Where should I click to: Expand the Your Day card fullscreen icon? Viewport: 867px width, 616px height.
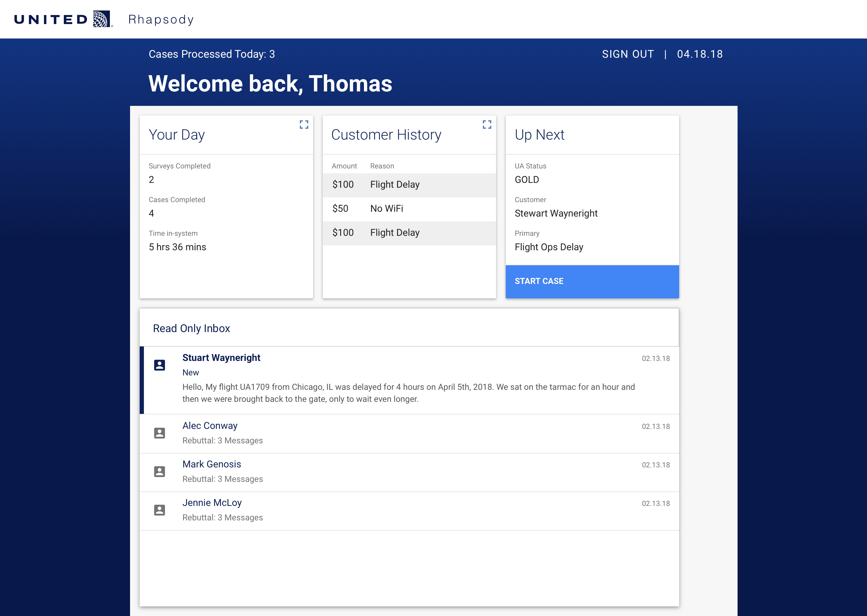(x=304, y=125)
